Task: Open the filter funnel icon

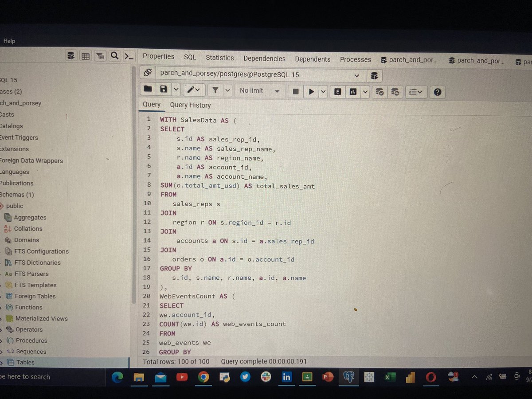Action: point(215,90)
